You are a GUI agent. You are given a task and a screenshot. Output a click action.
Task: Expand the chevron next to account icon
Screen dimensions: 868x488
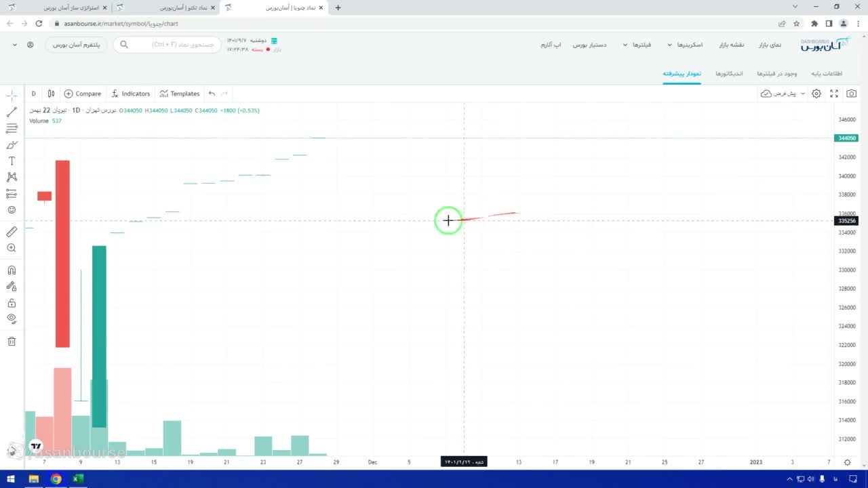pos(15,45)
